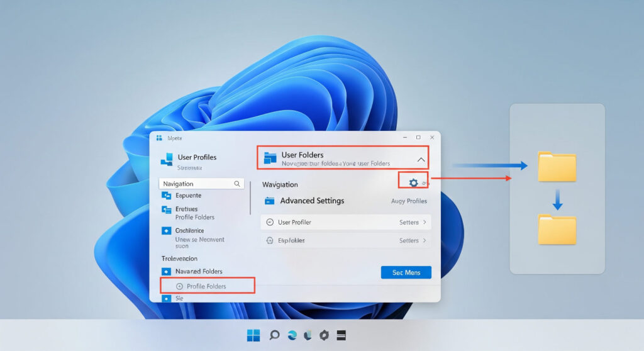The image size is (644, 351).
Task: Click the Trolevencion section label
Action: point(179,259)
